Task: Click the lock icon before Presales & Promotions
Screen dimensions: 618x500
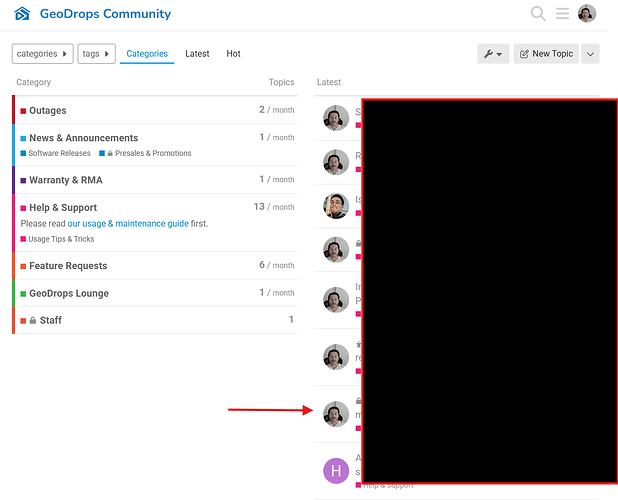Action: coord(110,153)
